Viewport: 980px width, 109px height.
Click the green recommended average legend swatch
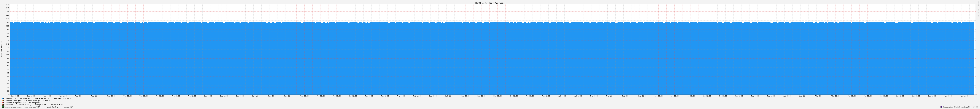pos(3,107)
